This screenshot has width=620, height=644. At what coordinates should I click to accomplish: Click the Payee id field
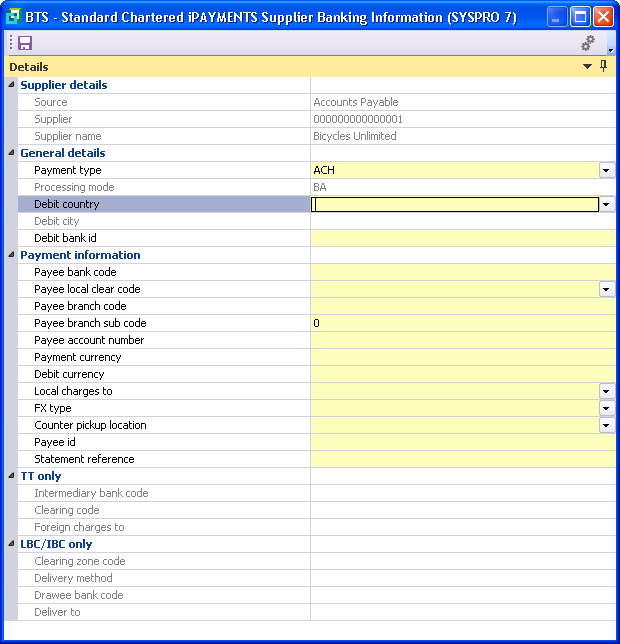[463, 442]
